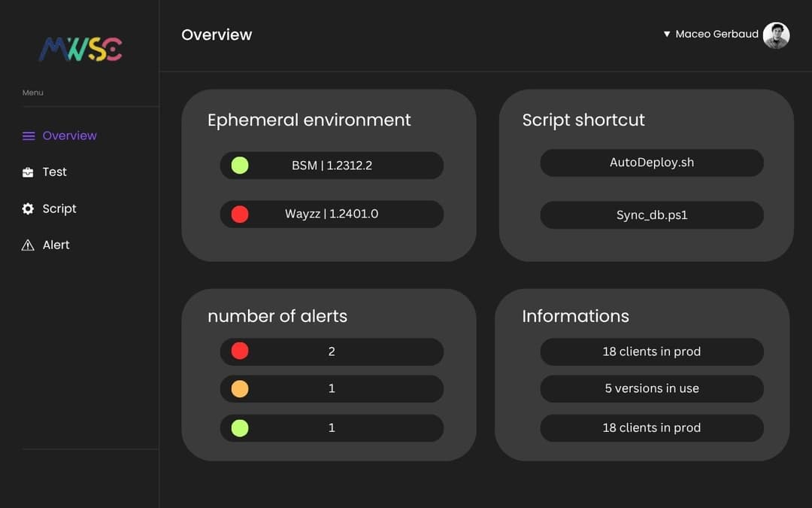Expand the user dropdown arrow
This screenshot has width=812, height=508.
click(666, 35)
